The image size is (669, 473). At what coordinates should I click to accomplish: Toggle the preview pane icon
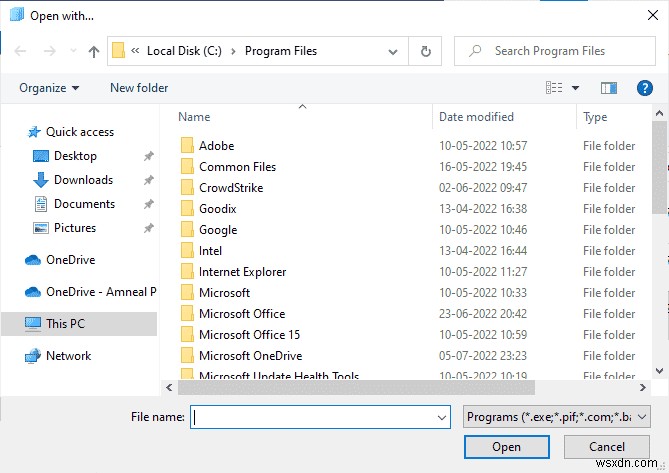click(x=608, y=88)
